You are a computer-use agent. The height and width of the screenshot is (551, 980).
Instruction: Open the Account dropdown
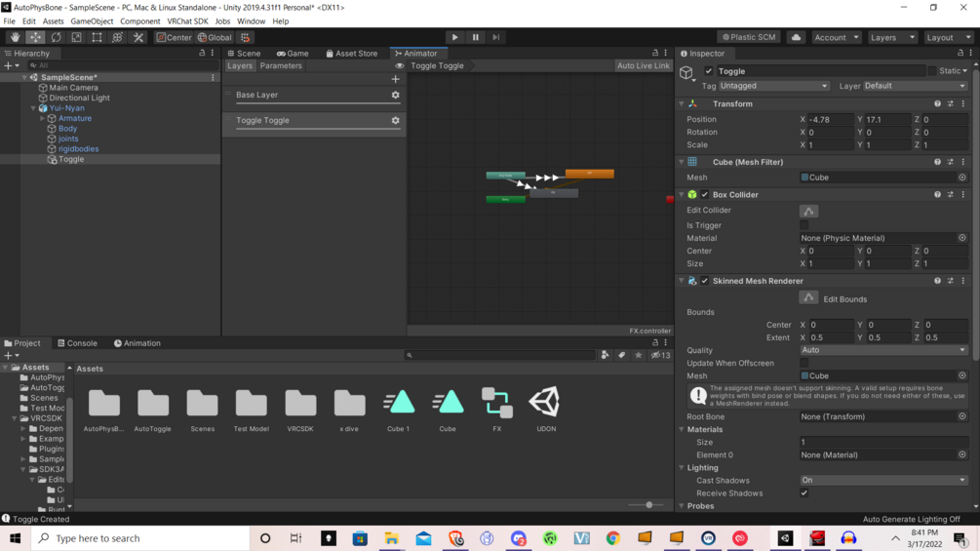837,37
